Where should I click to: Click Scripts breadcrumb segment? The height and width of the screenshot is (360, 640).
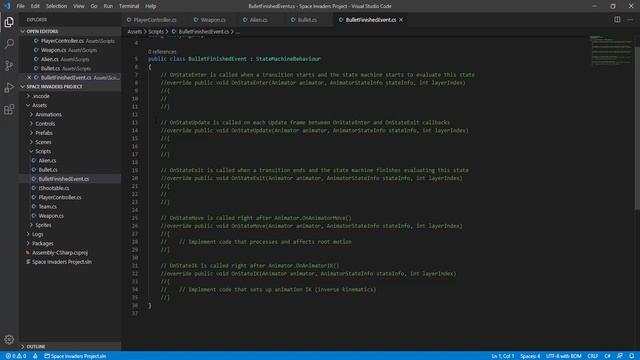(x=156, y=31)
